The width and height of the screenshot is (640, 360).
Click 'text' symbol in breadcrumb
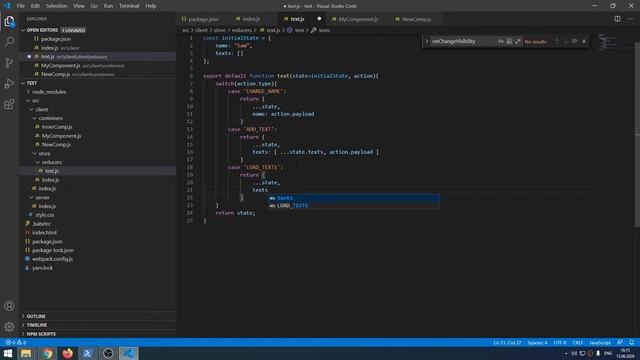[299, 30]
